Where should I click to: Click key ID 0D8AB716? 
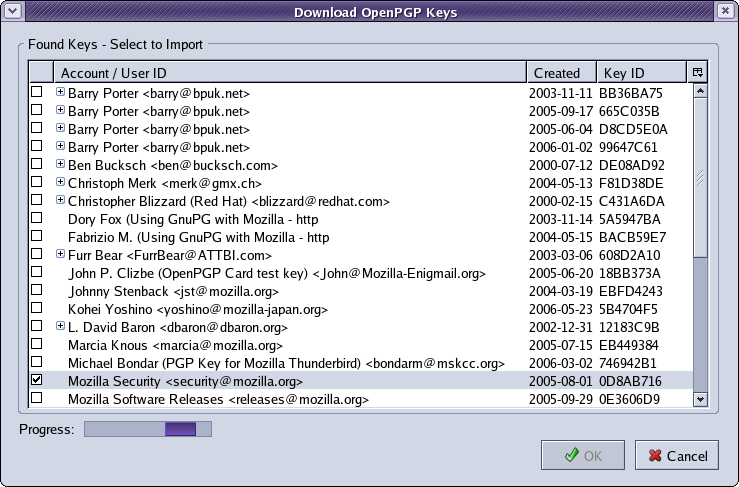point(630,381)
